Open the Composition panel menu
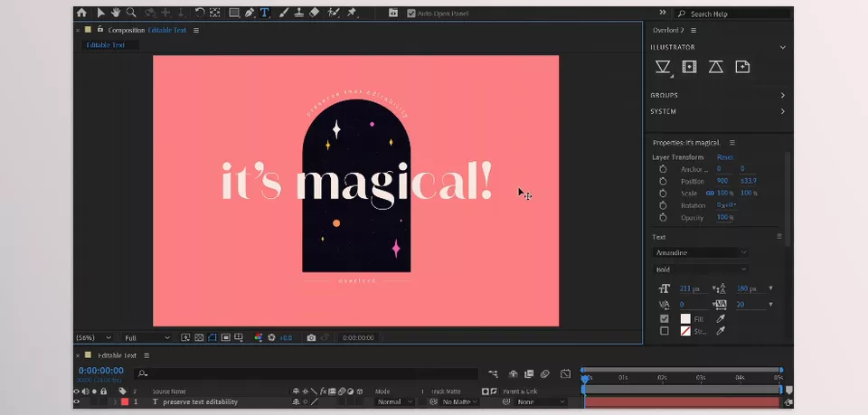This screenshot has width=868, height=415. pyautogui.click(x=196, y=31)
